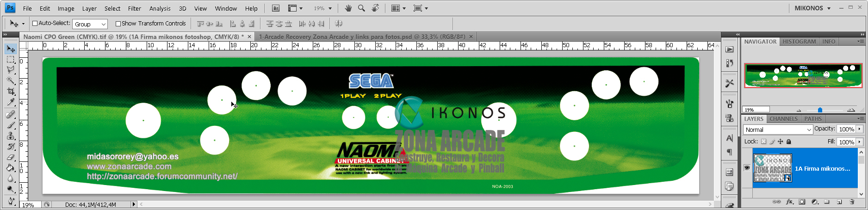Select the Move tool in the toolbox

11,49
